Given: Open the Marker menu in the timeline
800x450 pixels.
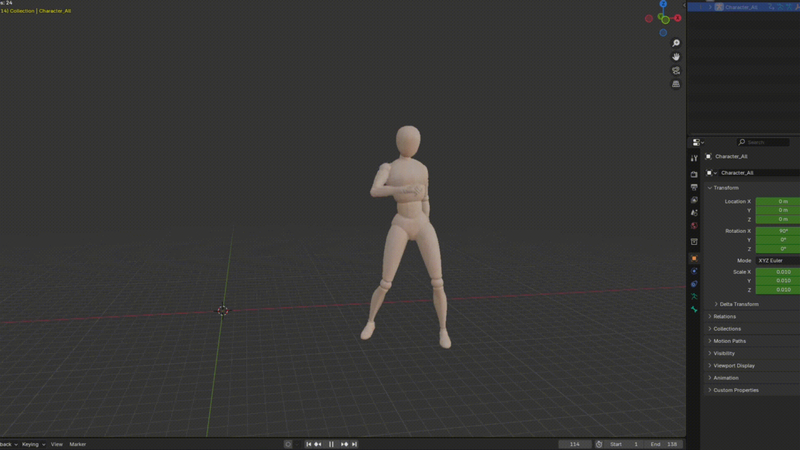Looking at the screenshot, I should point(77,444).
